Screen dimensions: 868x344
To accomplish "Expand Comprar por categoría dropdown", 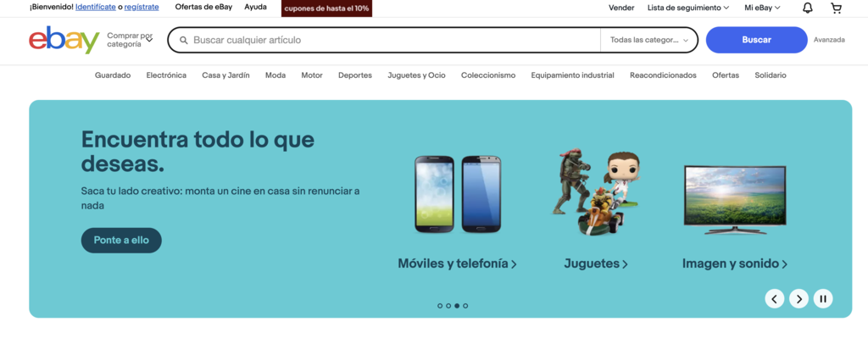I will [x=130, y=40].
